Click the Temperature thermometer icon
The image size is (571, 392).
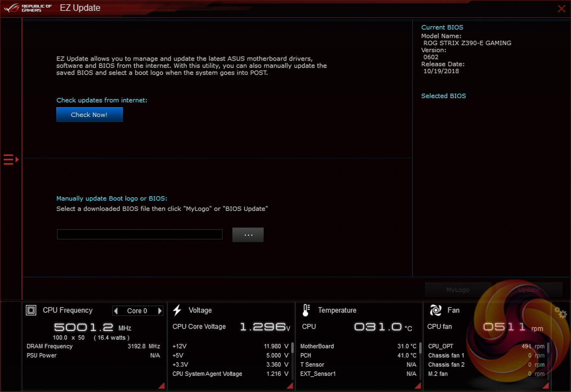pos(306,310)
